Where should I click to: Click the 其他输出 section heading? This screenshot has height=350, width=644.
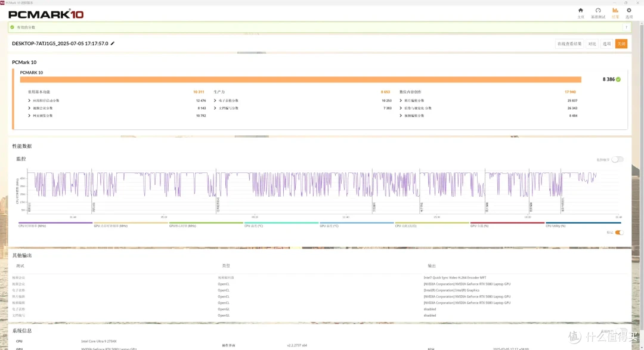(22, 255)
